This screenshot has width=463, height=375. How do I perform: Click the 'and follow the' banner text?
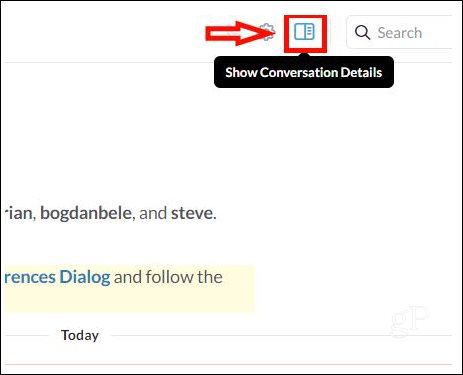(x=168, y=277)
